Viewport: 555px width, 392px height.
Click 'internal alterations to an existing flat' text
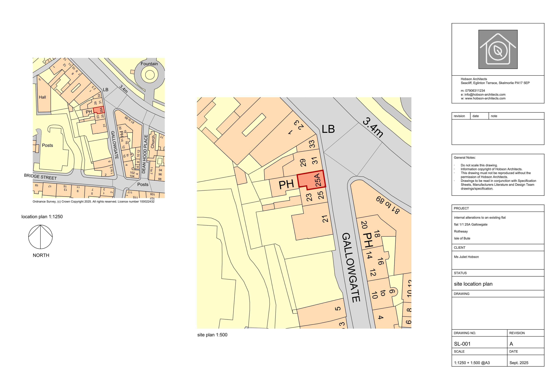pyautogui.click(x=480, y=218)
